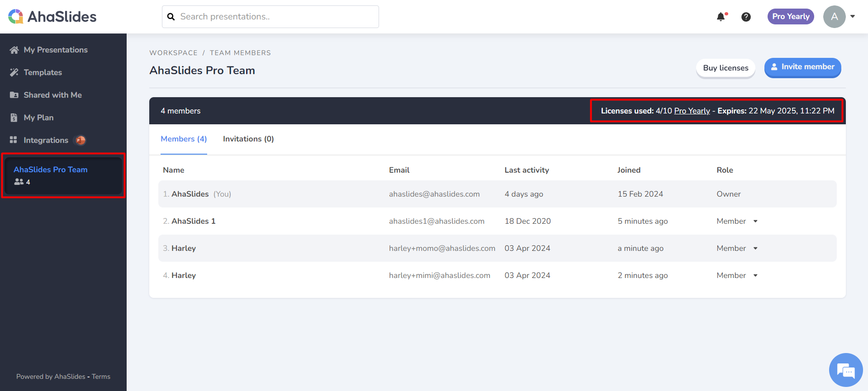Click the Integrations grid icon

[14, 140]
